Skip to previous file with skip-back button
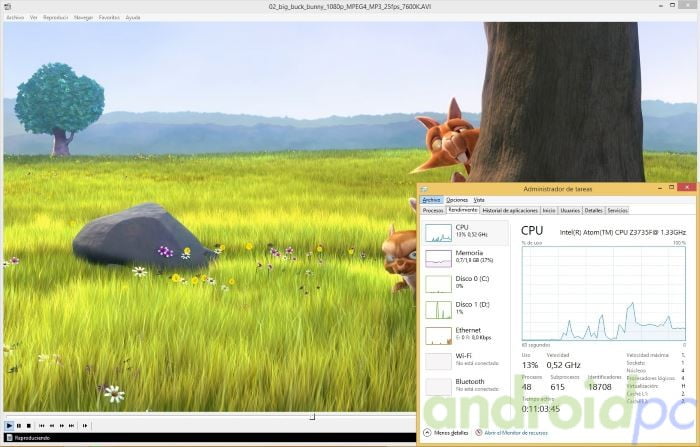 (42, 426)
